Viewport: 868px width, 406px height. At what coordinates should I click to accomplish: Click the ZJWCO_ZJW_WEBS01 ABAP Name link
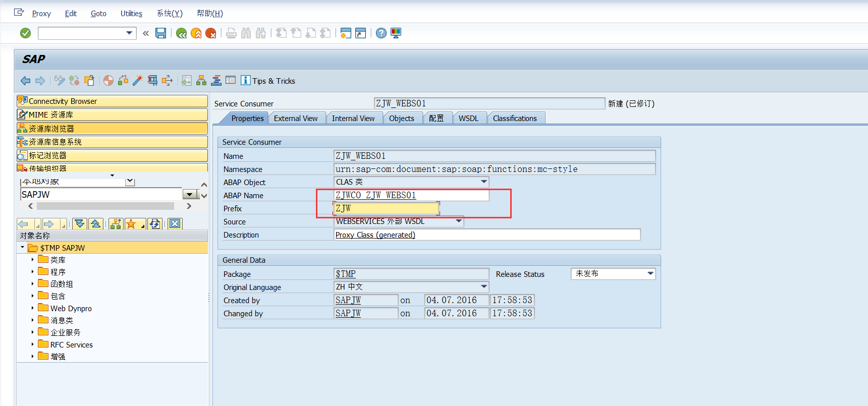coord(376,195)
